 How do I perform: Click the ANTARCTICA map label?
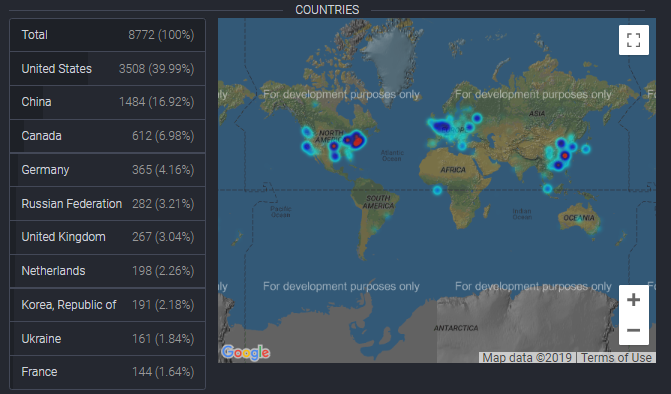coord(456,328)
